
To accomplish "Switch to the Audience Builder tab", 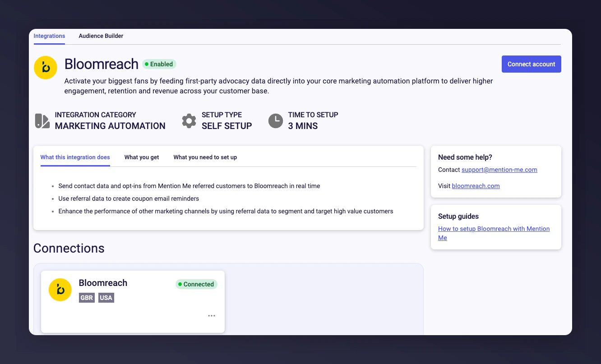I will coord(101,36).
